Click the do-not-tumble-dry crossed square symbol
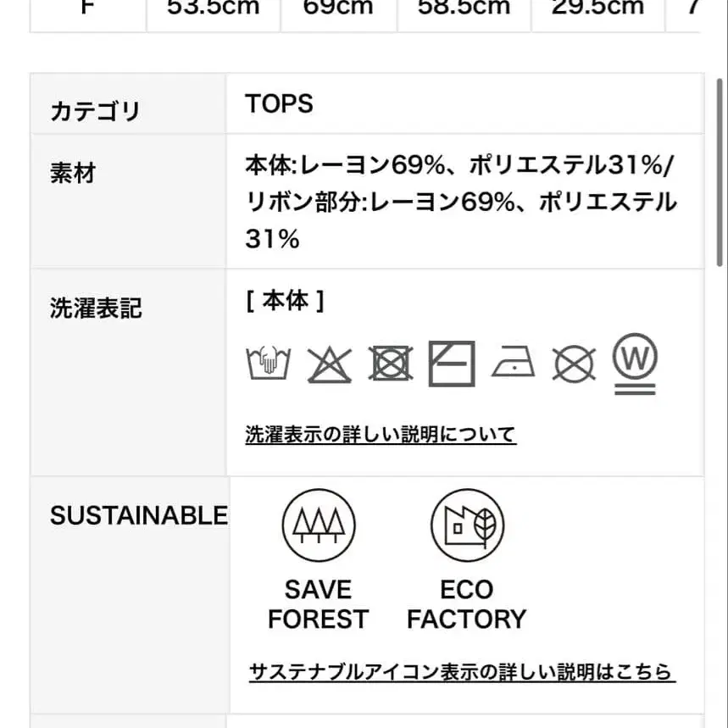This screenshot has height=728, width=728. pyautogui.click(x=391, y=364)
